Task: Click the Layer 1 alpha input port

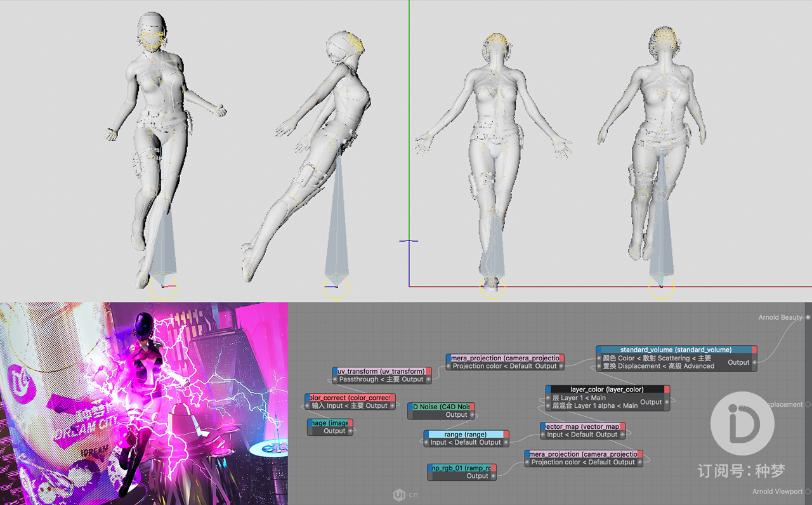Action: [547, 406]
